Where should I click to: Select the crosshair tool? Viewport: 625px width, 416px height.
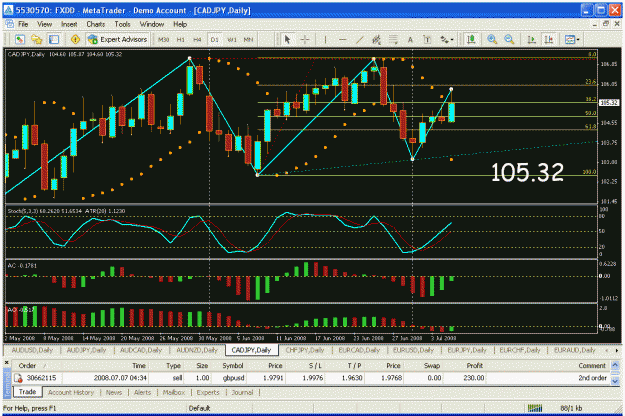click(x=305, y=39)
